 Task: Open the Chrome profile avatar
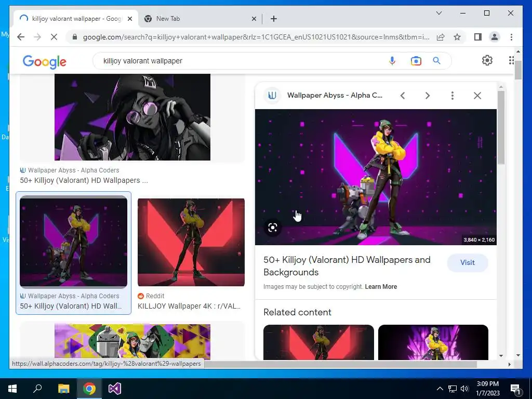click(x=495, y=37)
